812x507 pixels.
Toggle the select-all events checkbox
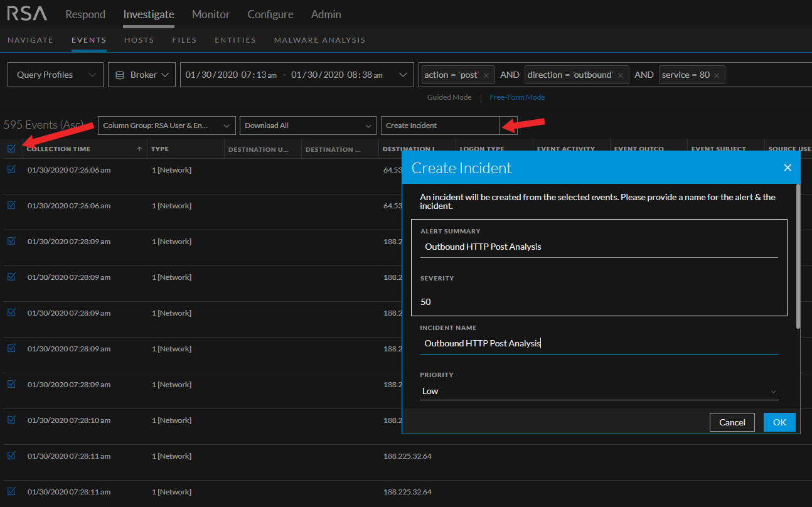click(11, 149)
